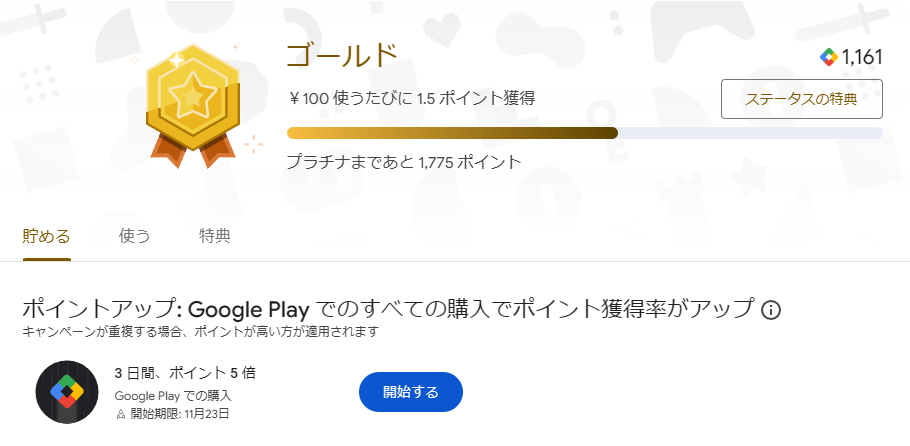This screenshot has width=910, height=446.
Task: Click the キャンペーンが重複する場合 note text
Action: click(200, 331)
